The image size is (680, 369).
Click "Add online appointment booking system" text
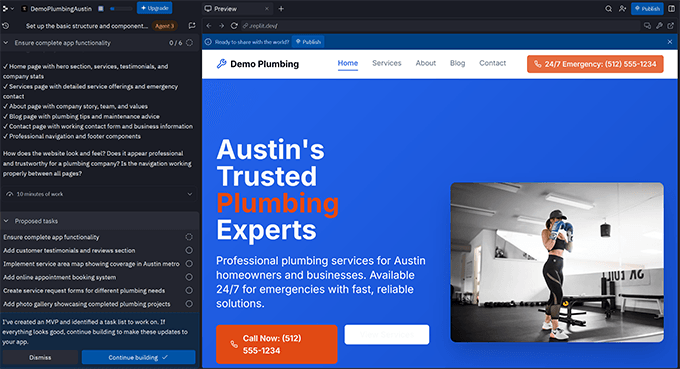(59, 278)
